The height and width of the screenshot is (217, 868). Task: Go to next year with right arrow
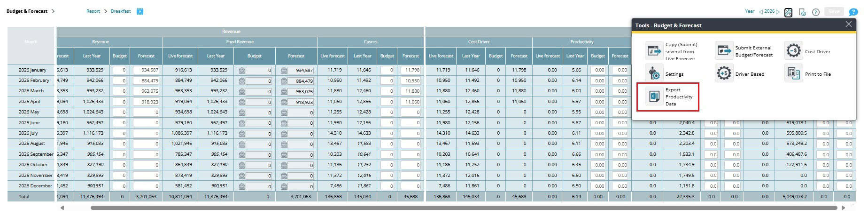778,12
